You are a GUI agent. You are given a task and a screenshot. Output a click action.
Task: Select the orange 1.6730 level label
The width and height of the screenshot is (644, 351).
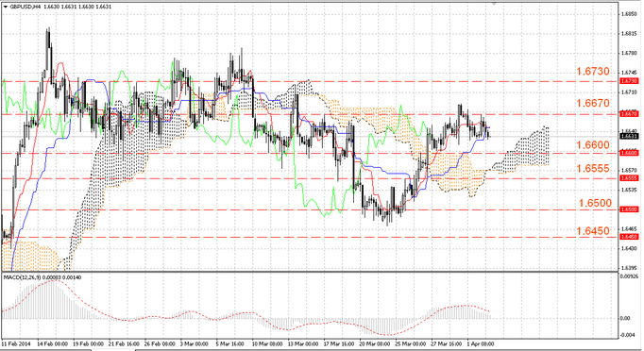593,72
